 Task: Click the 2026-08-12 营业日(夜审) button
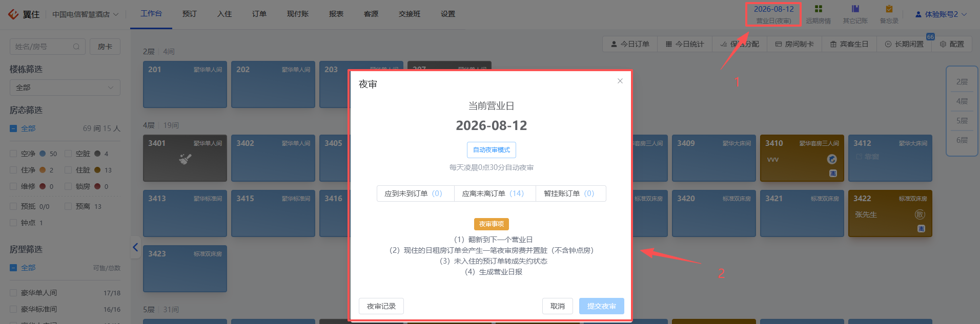(773, 14)
